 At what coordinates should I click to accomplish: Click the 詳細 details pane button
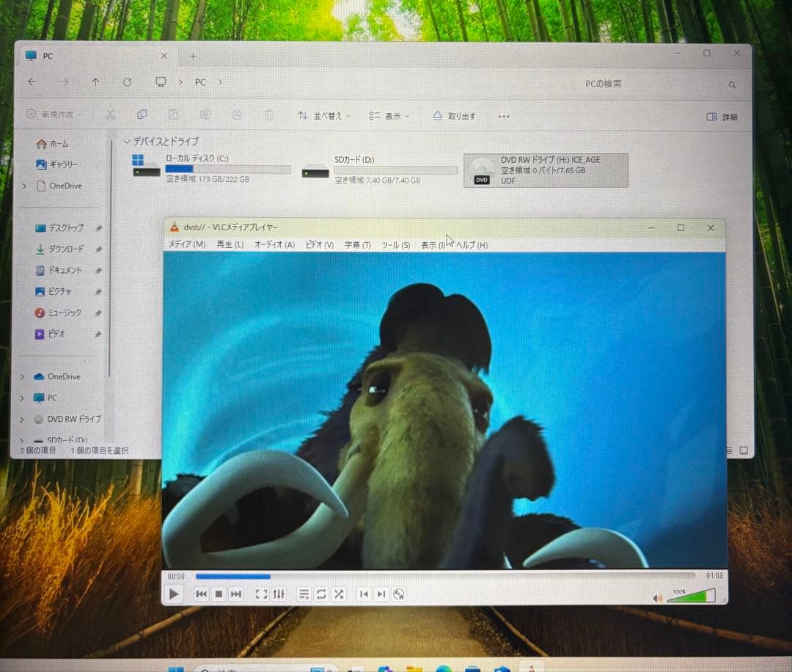(x=722, y=117)
